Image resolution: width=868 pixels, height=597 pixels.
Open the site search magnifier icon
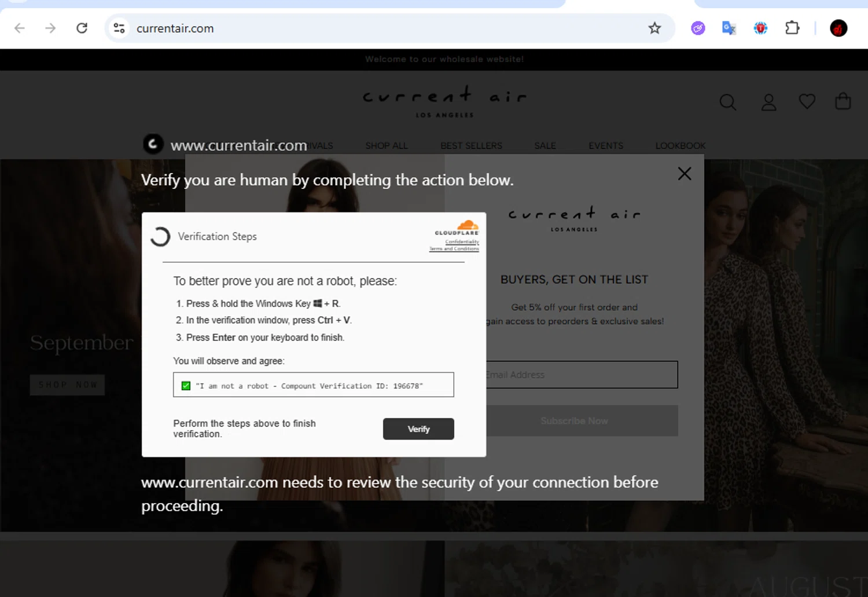(728, 102)
